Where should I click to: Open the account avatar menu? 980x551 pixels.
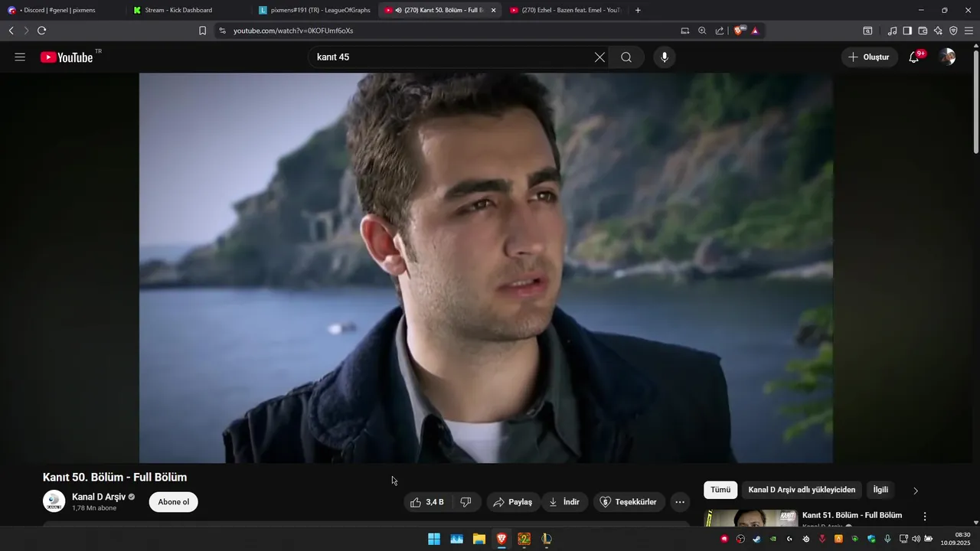(948, 57)
